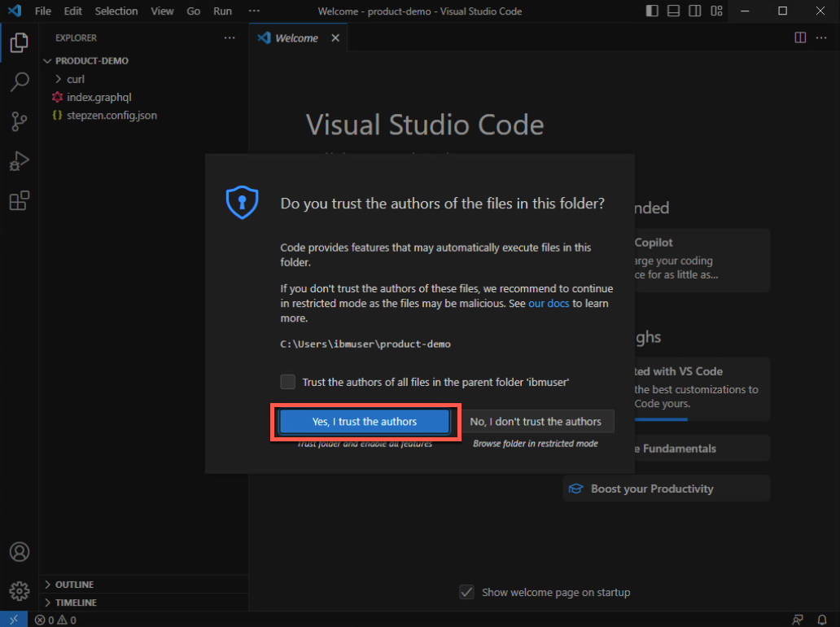Open the Search view icon
The height and width of the screenshot is (627, 840).
pyautogui.click(x=20, y=81)
